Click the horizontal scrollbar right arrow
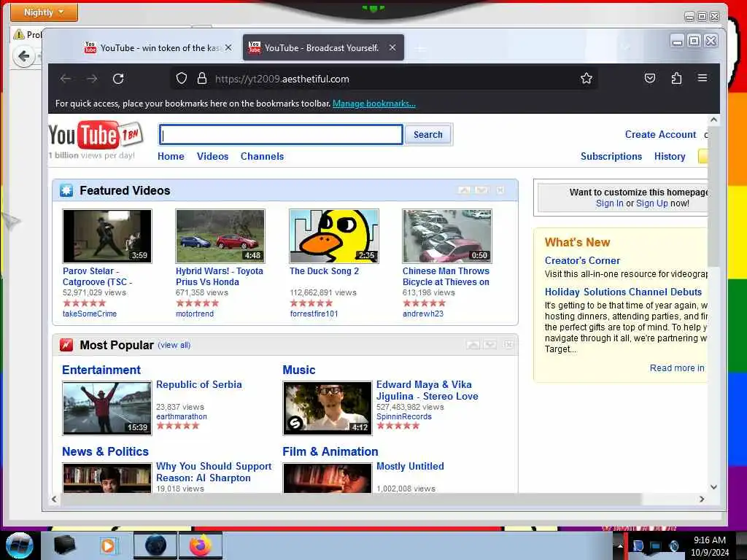Screen dimensions: 747x560 point(702,499)
